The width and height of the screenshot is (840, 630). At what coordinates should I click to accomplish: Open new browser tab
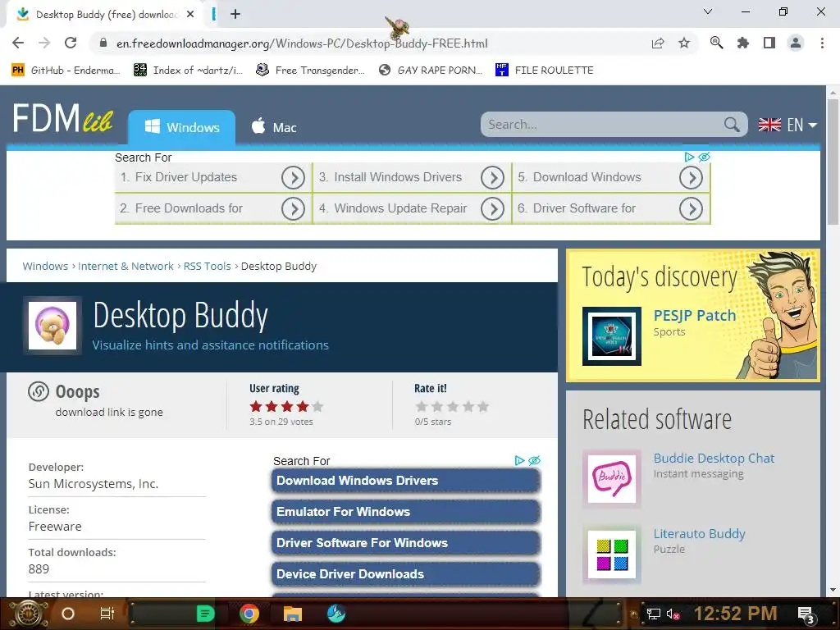pos(235,14)
